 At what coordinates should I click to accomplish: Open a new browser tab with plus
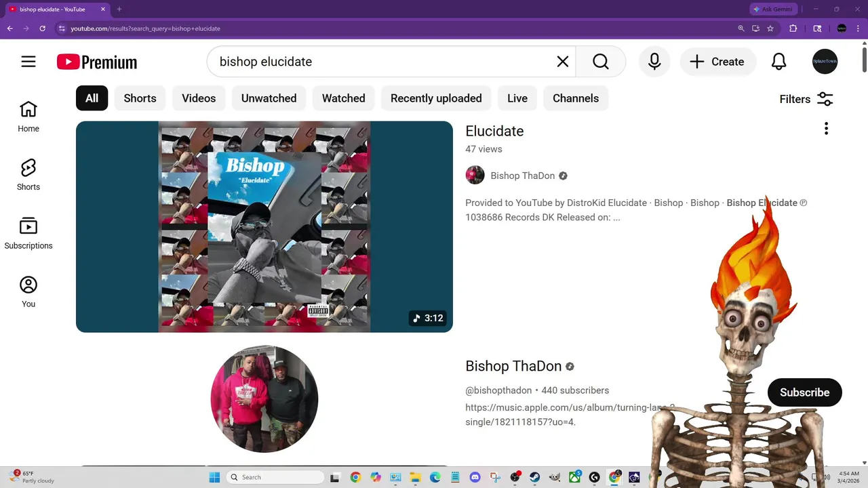(119, 9)
